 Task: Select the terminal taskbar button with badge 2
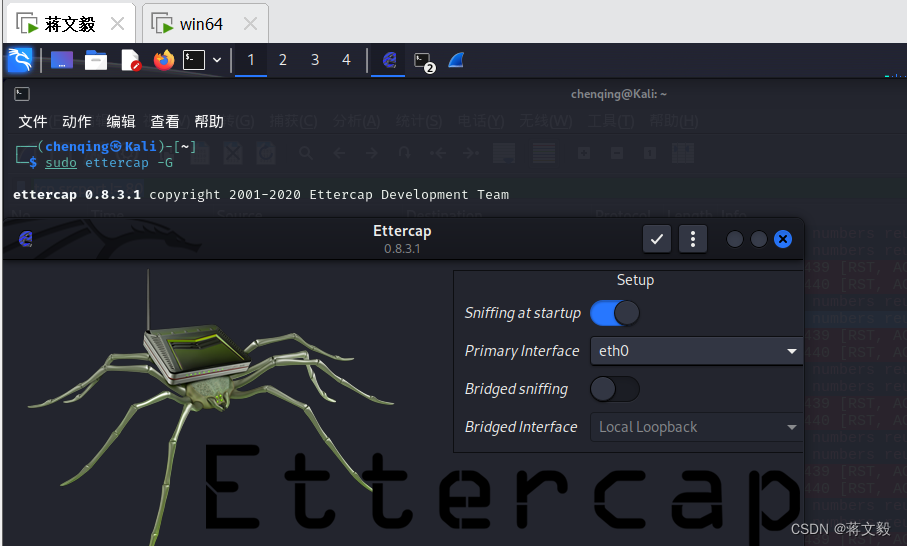423,62
